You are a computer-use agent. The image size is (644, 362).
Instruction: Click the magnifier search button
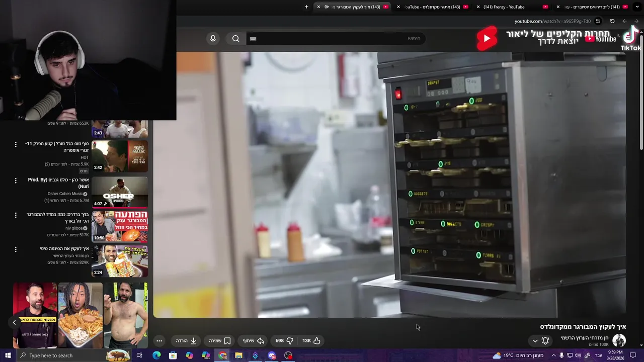pos(235,39)
